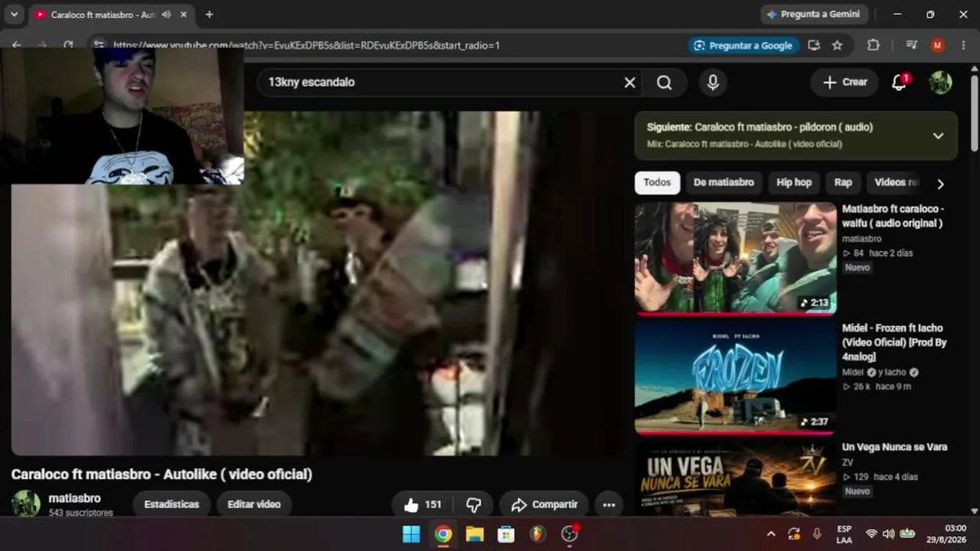
Task: Like the video with 151 likes
Action: [x=423, y=504]
